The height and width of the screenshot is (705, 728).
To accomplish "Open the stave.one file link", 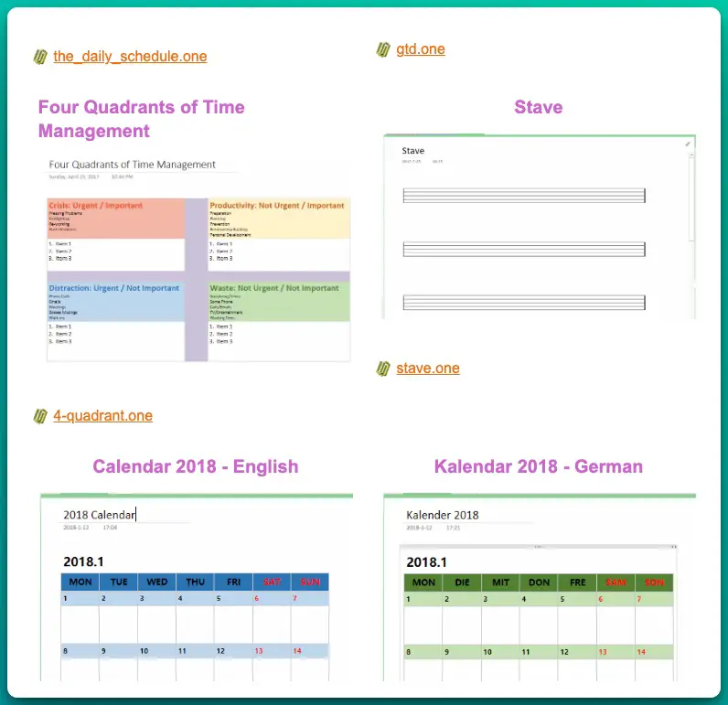I will [427, 369].
